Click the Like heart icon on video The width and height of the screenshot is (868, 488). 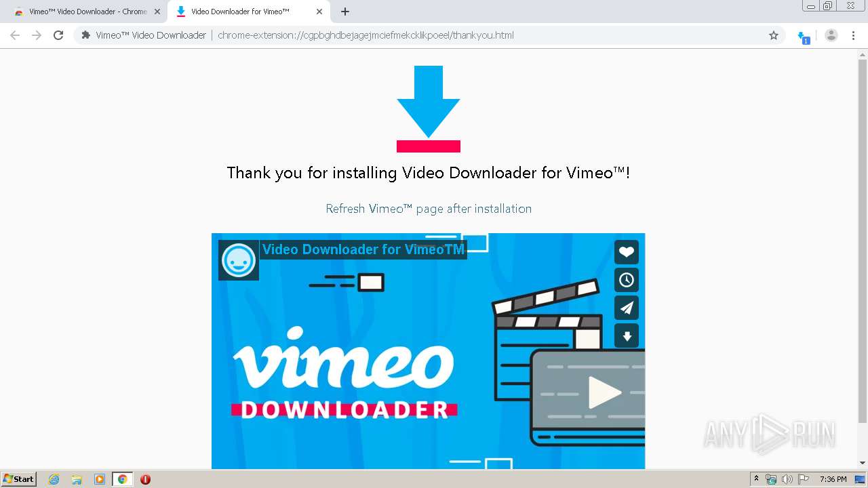pos(627,252)
